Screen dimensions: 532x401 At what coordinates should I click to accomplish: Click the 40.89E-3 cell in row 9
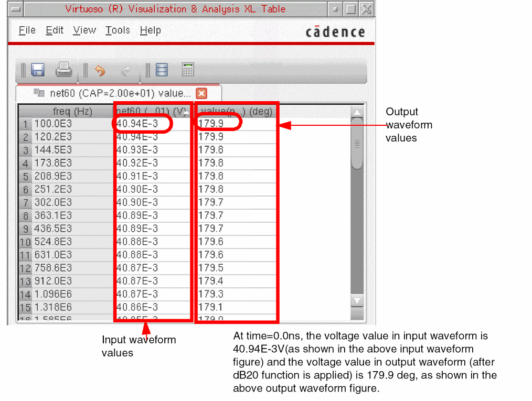click(153, 229)
